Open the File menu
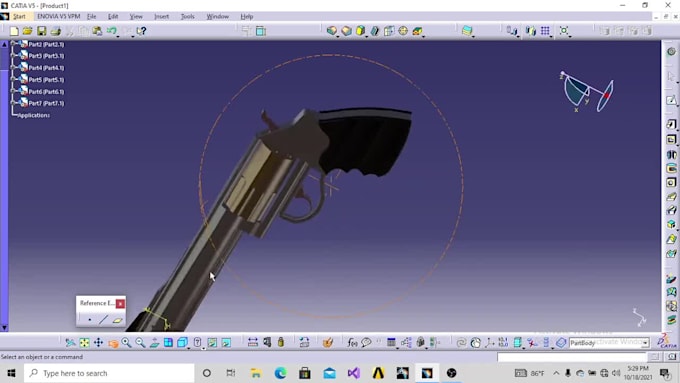Screen dimensions: 680x383 92,16
